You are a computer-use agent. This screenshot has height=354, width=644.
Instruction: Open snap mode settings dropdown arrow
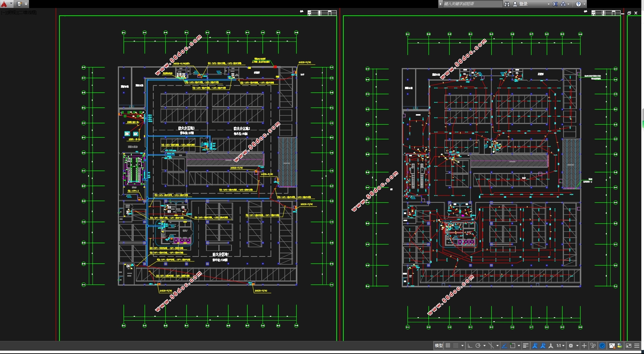click(x=462, y=346)
